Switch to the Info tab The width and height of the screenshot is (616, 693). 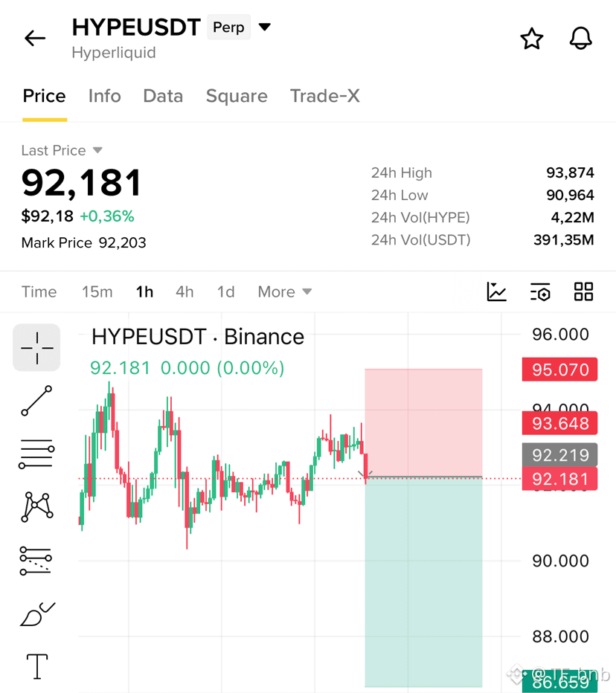(105, 96)
